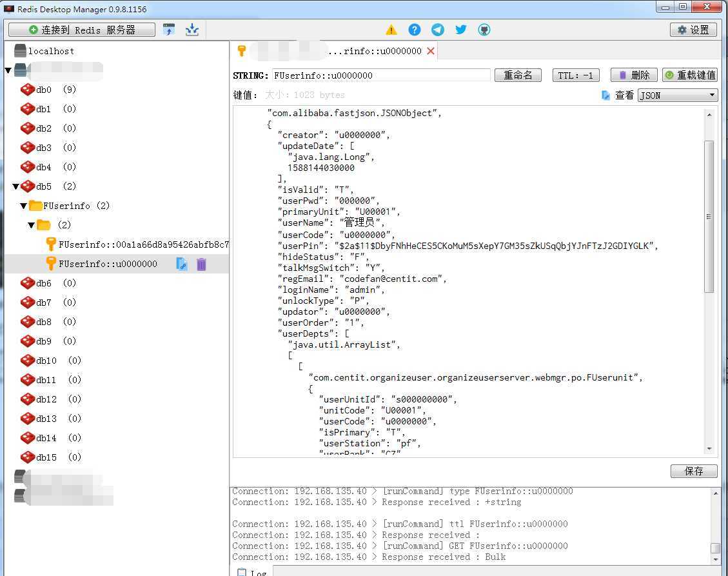Open the blue help question icon
The image size is (728, 576).
[x=415, y=30]
